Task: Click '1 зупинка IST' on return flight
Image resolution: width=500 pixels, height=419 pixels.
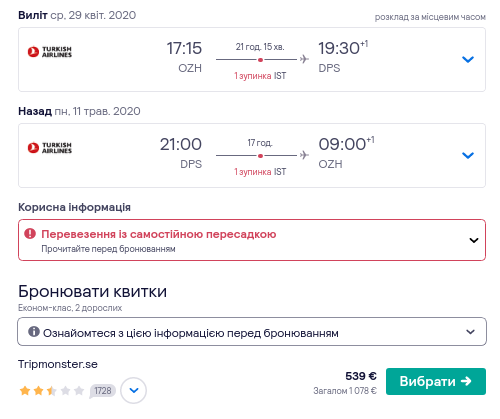Action: [x=260, y=172]
